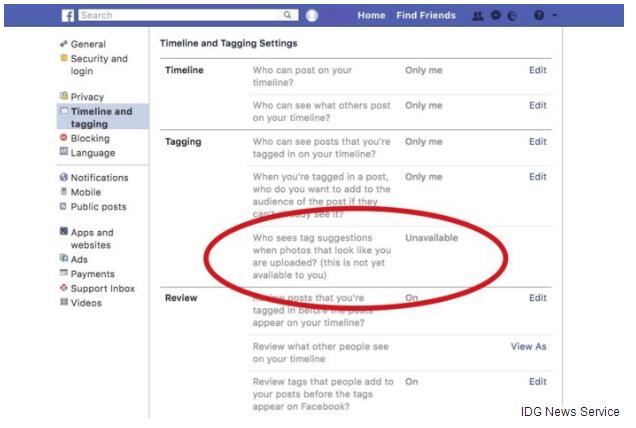This screenshot has height=428, width=636.
Task: Open Support Inbox section
Action: tap(103, 289)
